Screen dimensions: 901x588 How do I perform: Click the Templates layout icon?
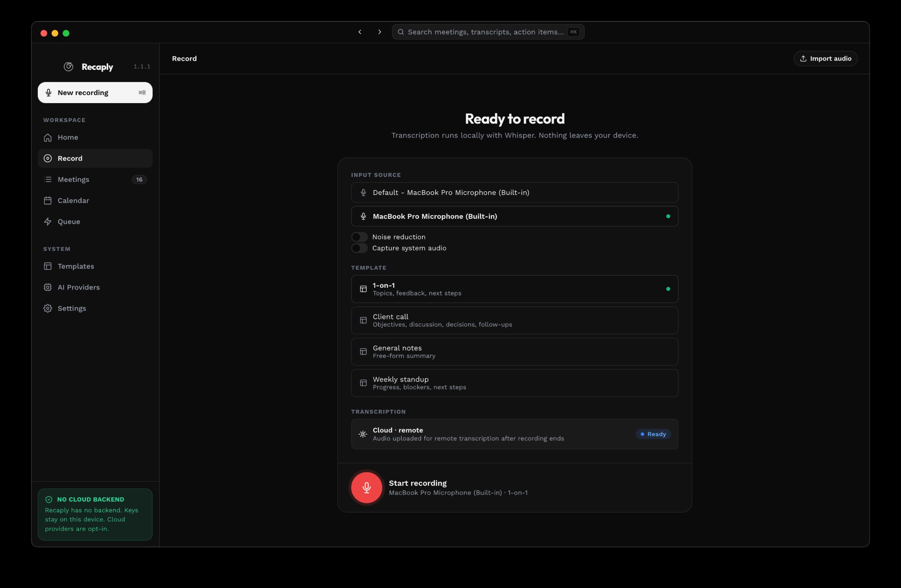tap(48, 266)
